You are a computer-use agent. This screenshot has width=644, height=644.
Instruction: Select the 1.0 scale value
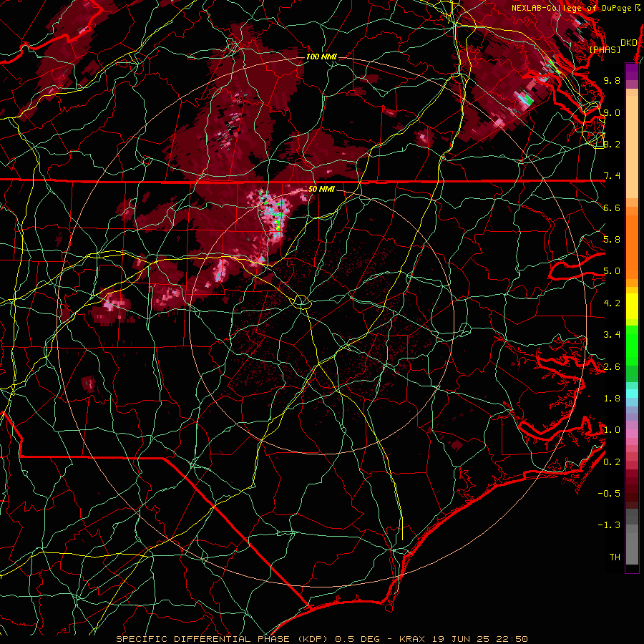(x=612, y=430)
